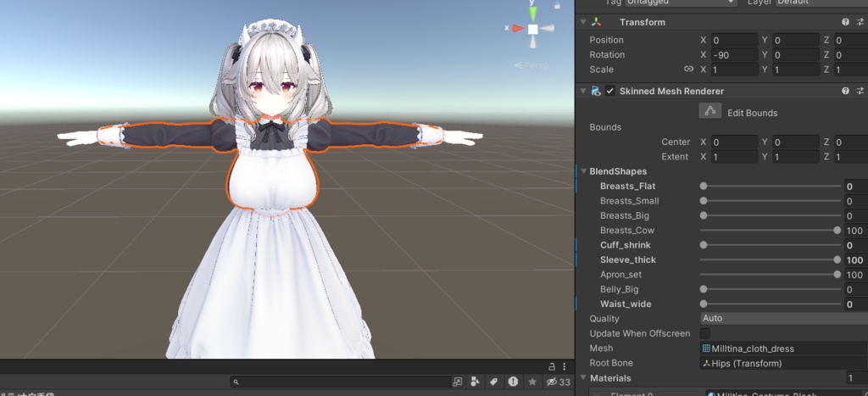Collapse the Materials foldout
Screen dimensions: 868x396
[x=583, y=378]
